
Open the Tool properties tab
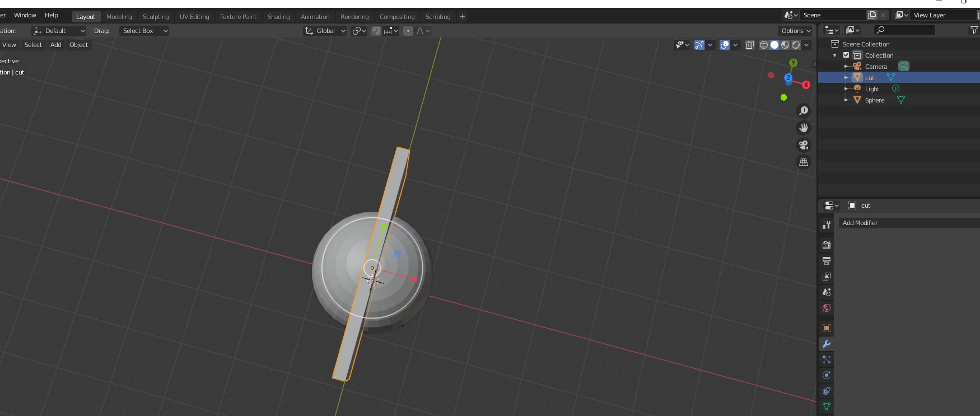[x=827, y=225]
